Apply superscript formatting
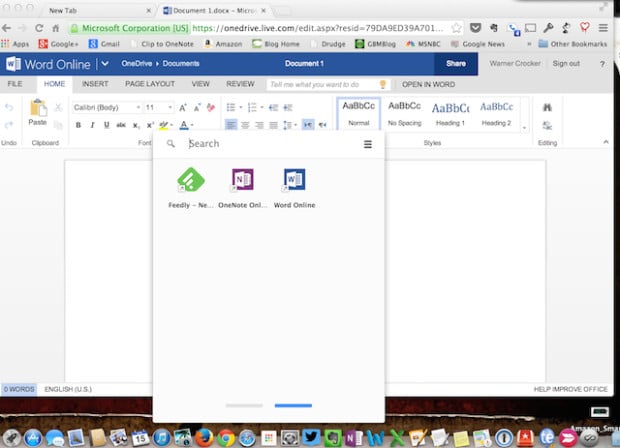This screenshot has width=620, height=448. click(150, 125)
